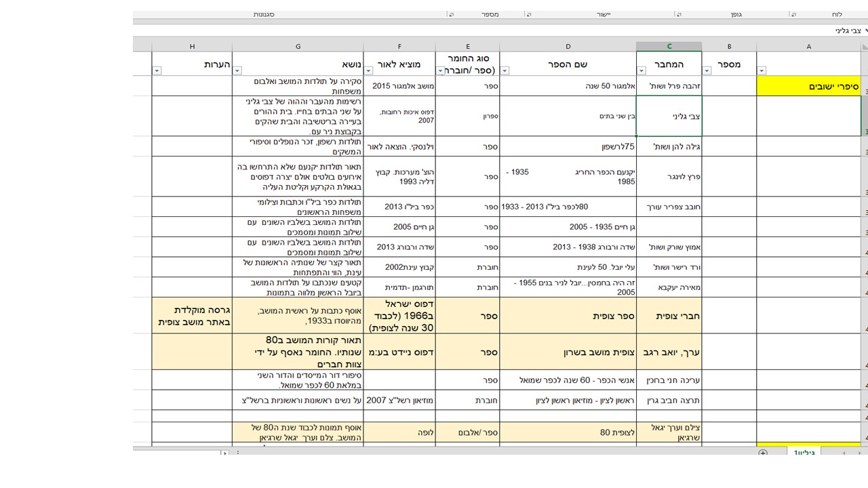
Task: Select the yellow סיפרי ישובים cell
Action: pos(808,86)
